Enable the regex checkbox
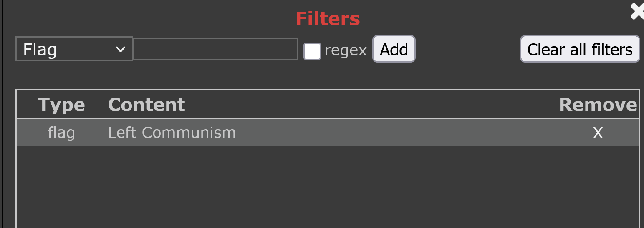This screenshot has width=644, height=228. (312, 51)
